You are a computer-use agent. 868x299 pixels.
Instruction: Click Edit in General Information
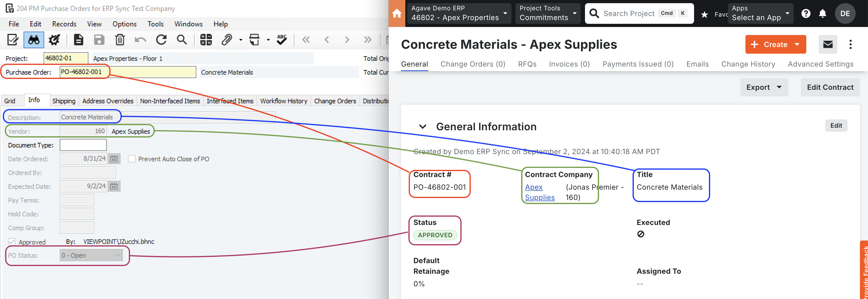836,126
